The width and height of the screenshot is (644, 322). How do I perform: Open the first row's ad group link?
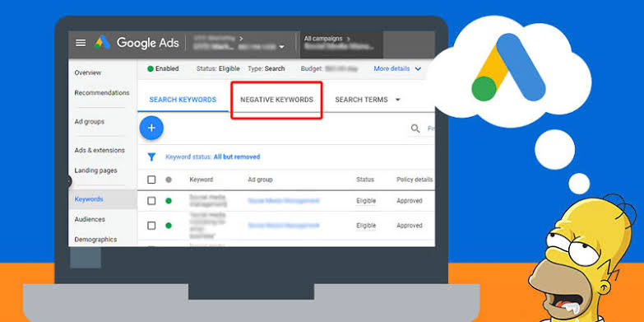(x=284, y=201)
